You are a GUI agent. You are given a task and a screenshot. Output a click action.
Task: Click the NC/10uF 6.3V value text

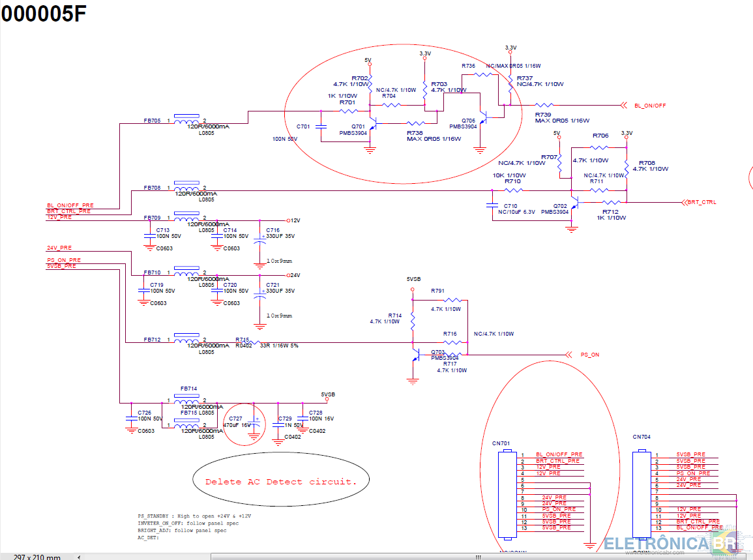(517, 212)
